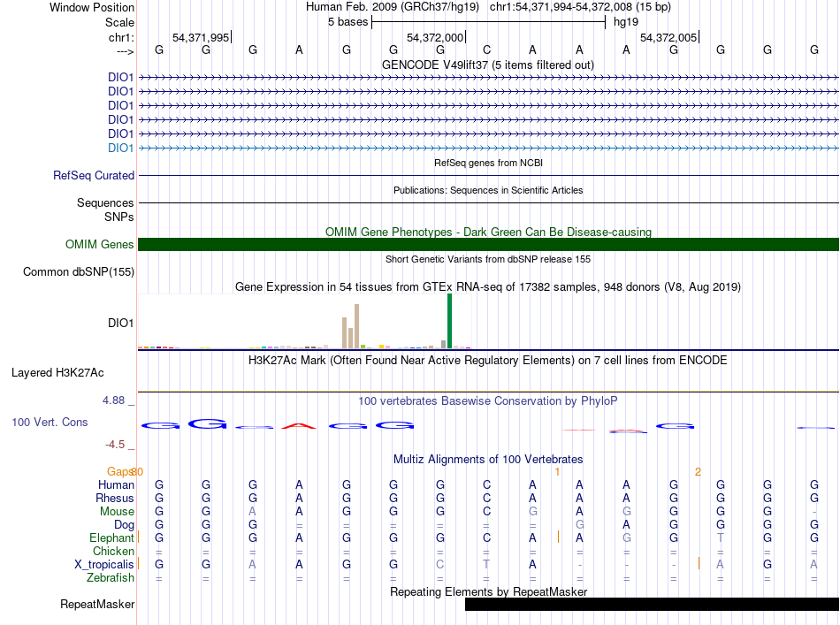
Task: Click the Multiz Alignments of 100 Vertebrates title
Action: pyautogui.click(x=488, y=459)
